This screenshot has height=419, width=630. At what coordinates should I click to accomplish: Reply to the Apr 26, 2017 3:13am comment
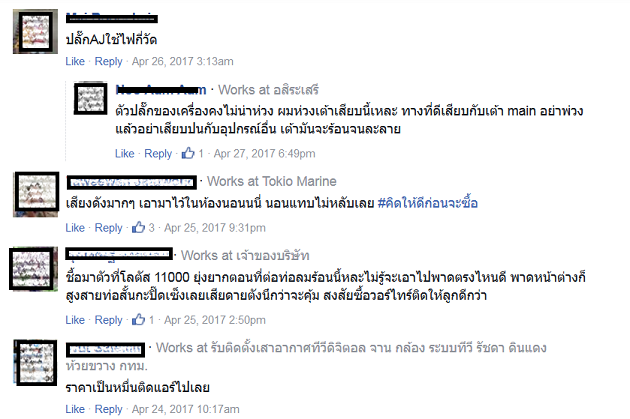108,61
